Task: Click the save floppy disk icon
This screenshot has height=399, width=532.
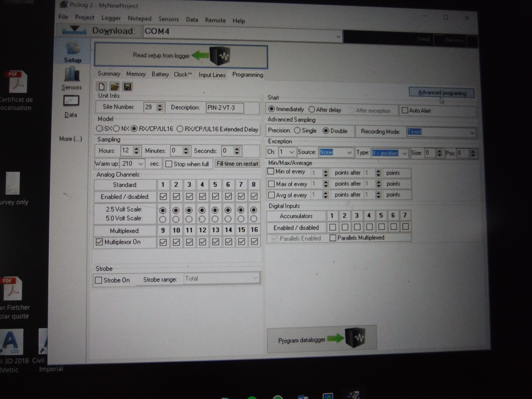Action: 127,87
